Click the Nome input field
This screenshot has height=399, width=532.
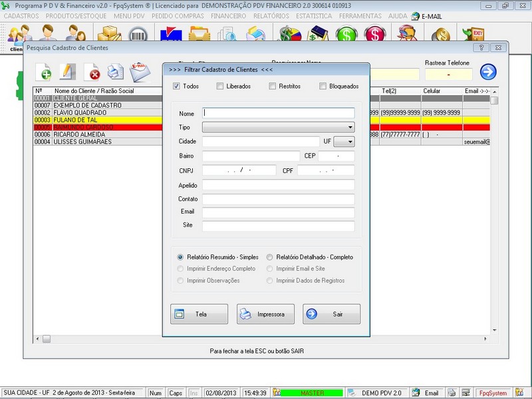[279, 113]
